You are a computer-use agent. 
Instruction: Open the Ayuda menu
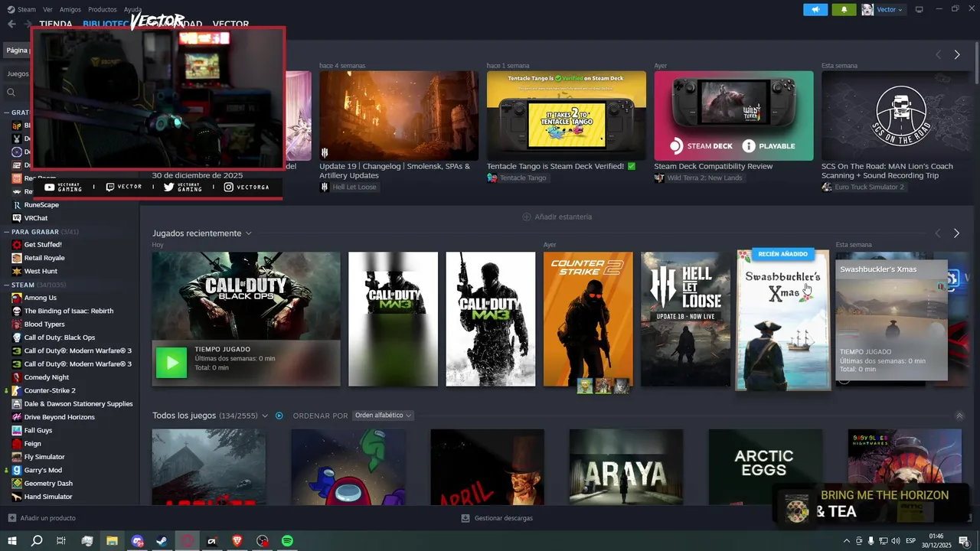click(133, 9)
